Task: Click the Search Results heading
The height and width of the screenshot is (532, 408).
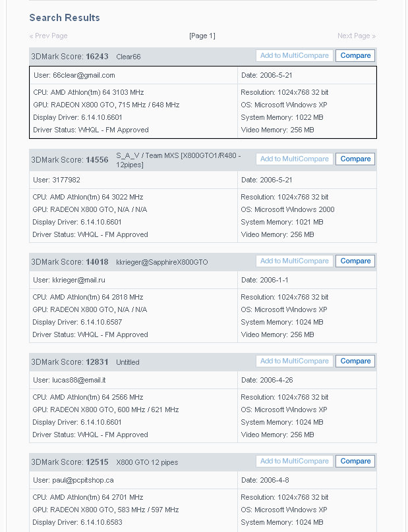Action: pos(65,18)
